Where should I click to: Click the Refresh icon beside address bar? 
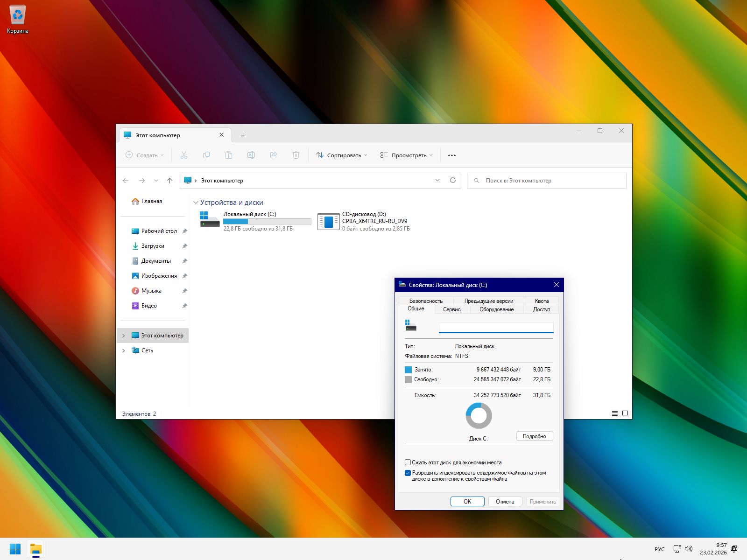pos(452,181)
